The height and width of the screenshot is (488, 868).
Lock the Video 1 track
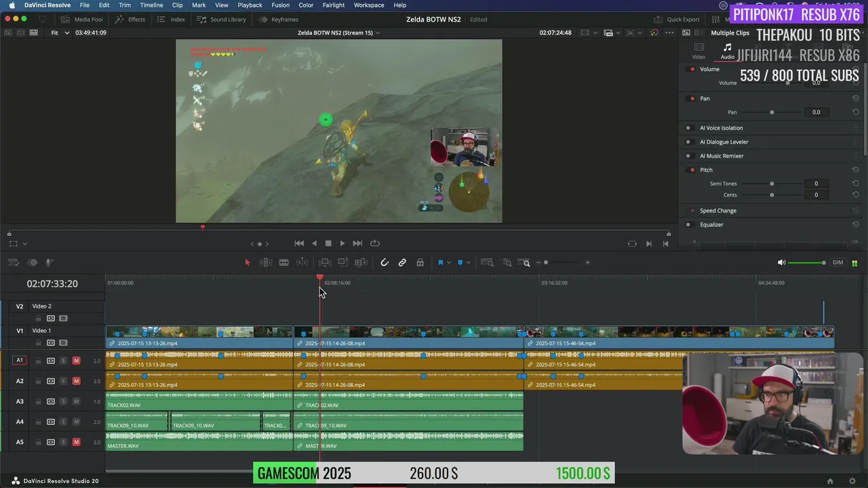click(x=39, y=343)
